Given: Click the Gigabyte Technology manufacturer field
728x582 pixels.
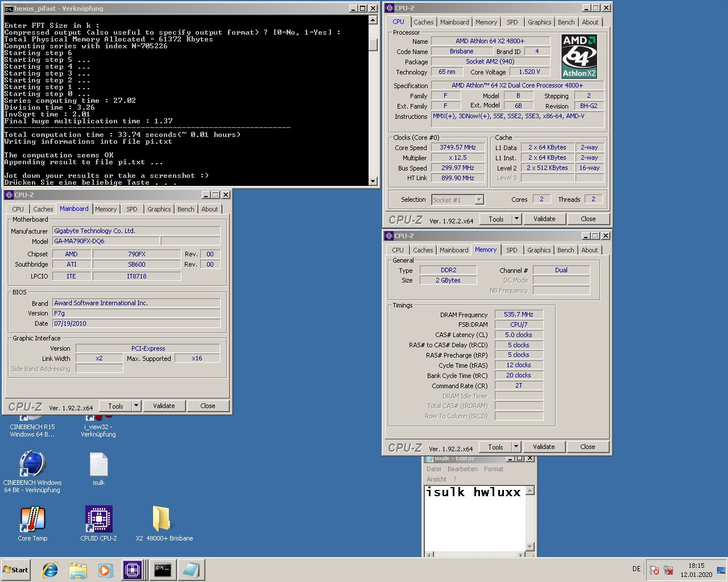Looking at the screenshot, I should (x=136, y=231).
